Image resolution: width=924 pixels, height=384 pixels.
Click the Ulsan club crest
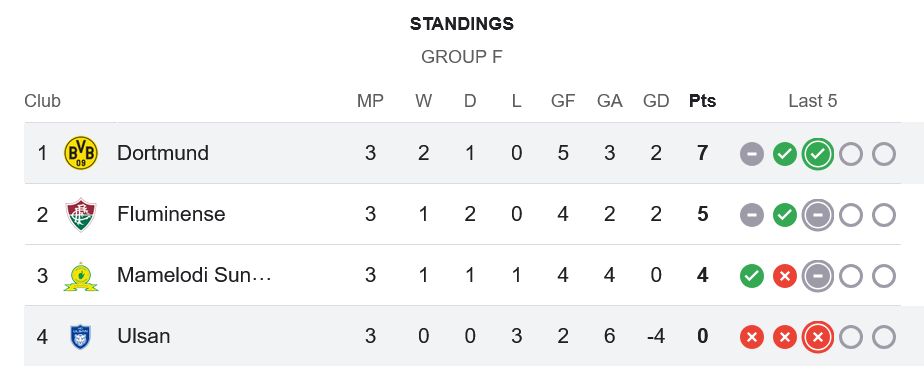(80, 337)
